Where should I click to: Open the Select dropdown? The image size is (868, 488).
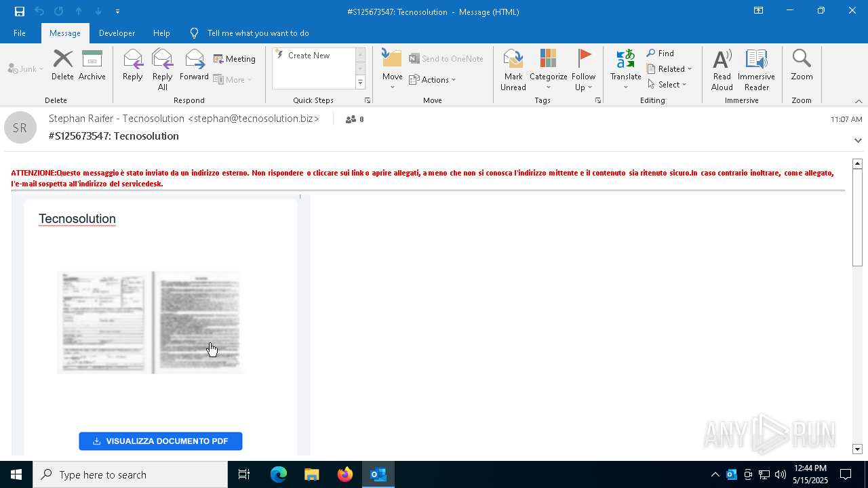(667, 85)
